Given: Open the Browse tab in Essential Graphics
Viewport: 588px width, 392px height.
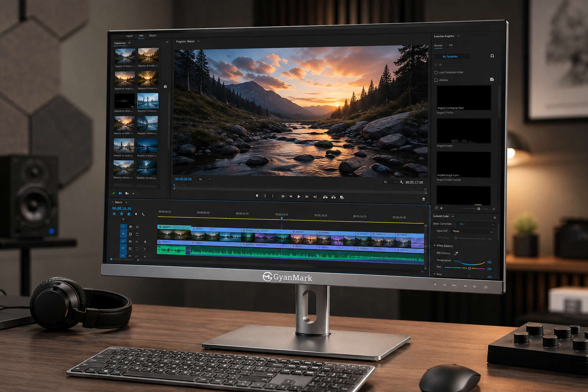Looking at the screenshot, I should click(x=438, y=46).
